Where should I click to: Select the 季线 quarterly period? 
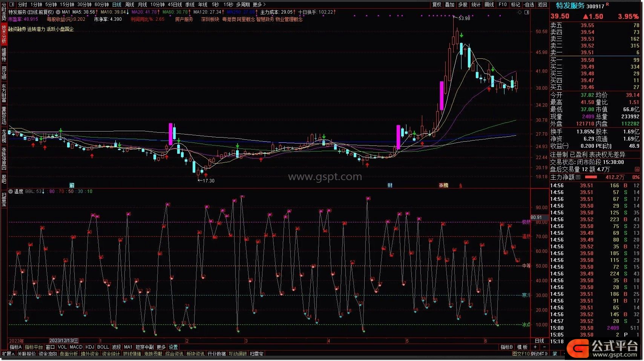(x=190, y=5)
